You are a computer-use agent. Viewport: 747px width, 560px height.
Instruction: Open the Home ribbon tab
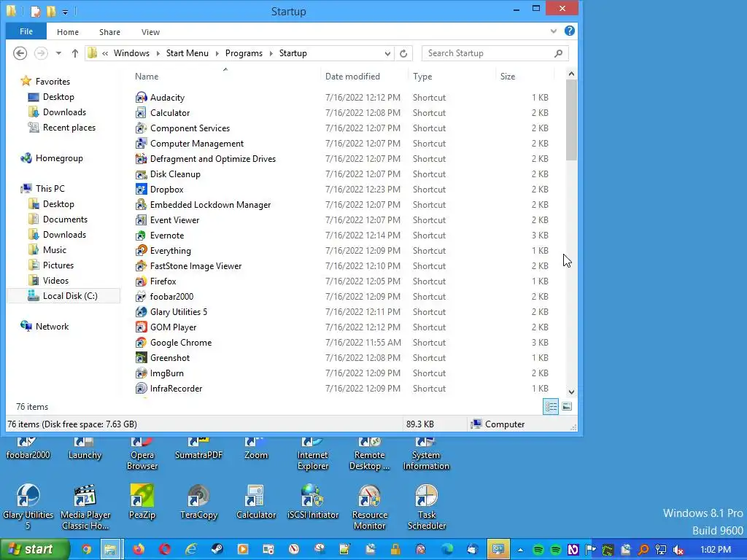click(68, 32)
